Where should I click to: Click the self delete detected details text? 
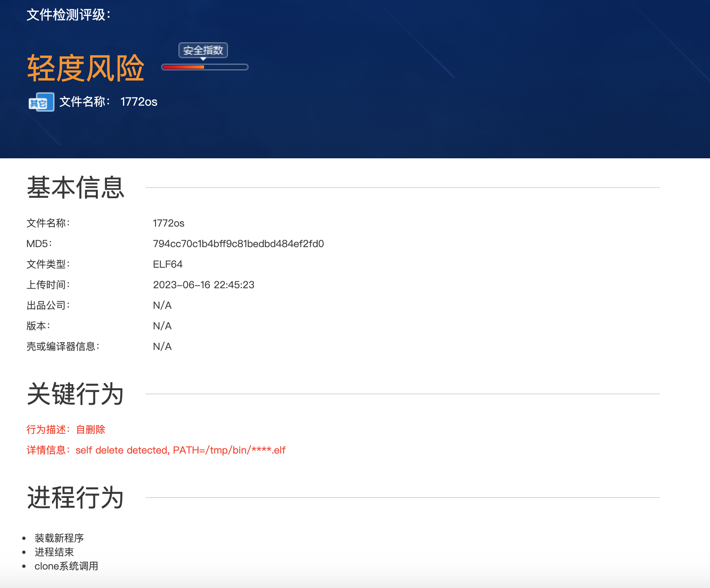pos(180,450)
